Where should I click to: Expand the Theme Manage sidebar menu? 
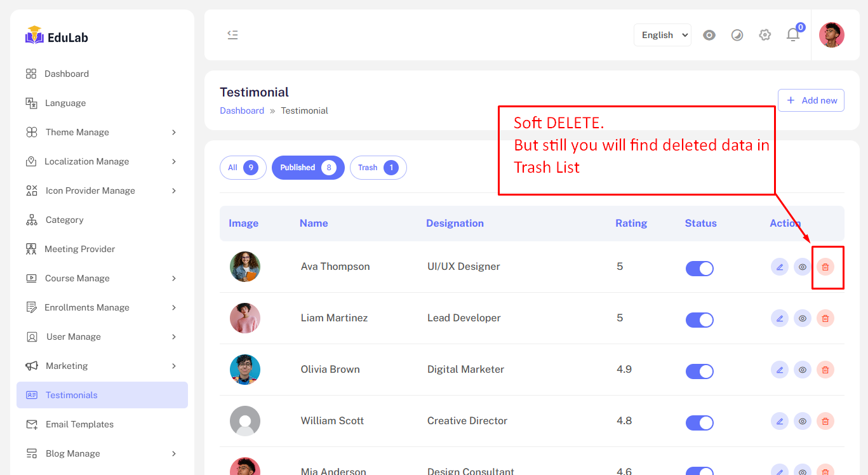[x=102, y=132]
